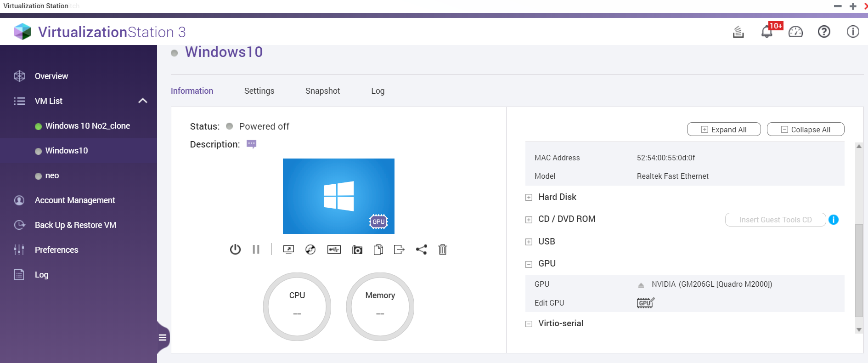This screenshot has width=868, height=363.
Task: Take a snapshot with the camera icon
Action: coord(357,250)
